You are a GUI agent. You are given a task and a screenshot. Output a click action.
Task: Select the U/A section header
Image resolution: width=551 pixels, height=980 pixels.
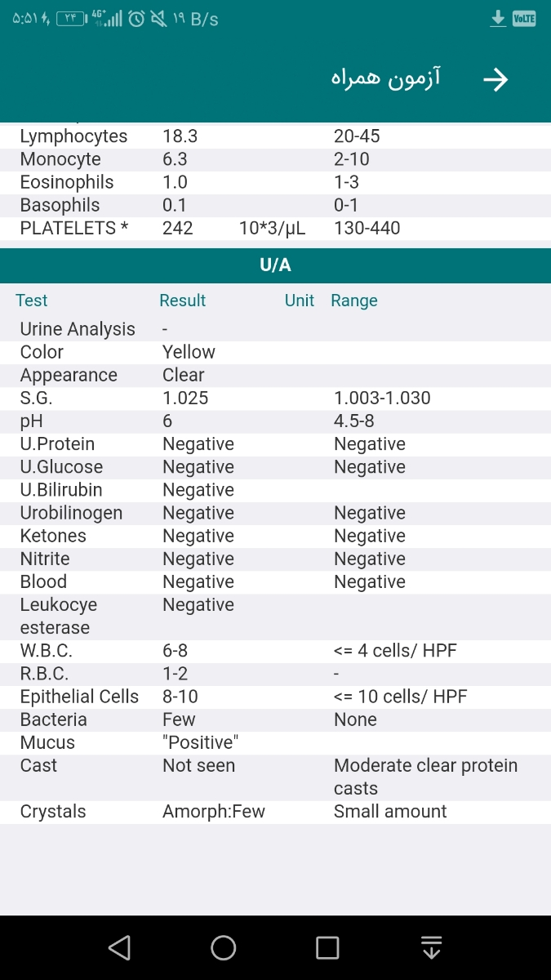tap(275, 265)
